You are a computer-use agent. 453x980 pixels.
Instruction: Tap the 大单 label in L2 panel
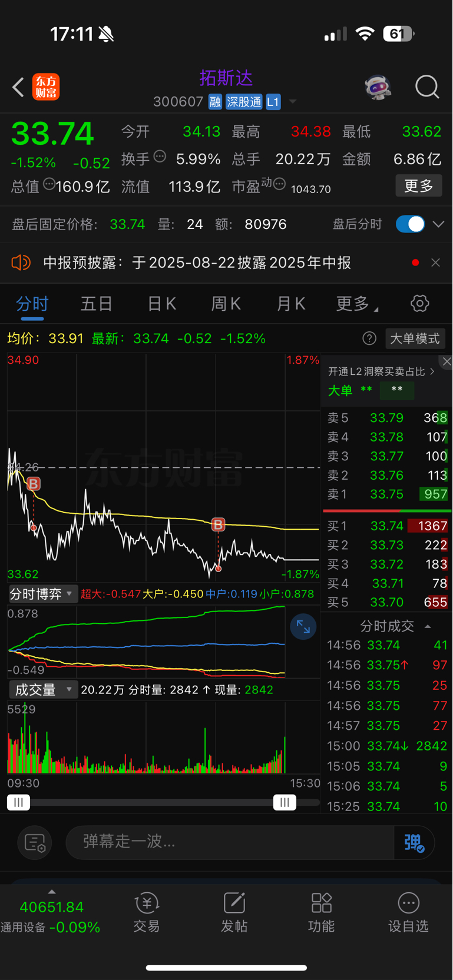[x=340, y=390]
